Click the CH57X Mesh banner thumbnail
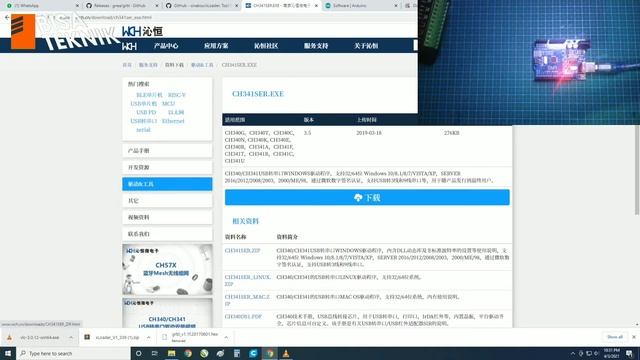640x360 pixels. click(x=167, y=270)
